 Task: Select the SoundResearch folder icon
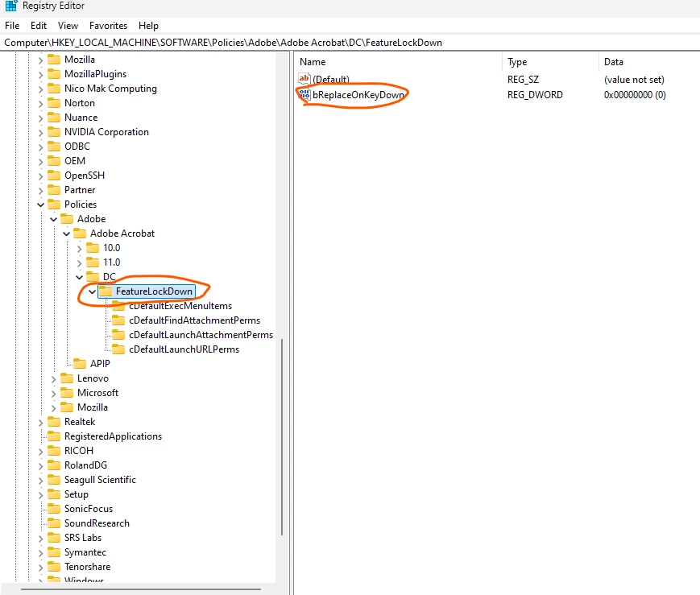[54, 523]
